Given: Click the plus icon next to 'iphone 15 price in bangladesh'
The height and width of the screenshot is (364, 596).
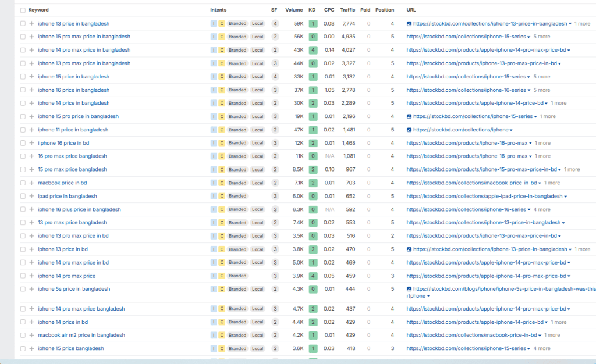Looking at the screenshot, I should [30, 76].
